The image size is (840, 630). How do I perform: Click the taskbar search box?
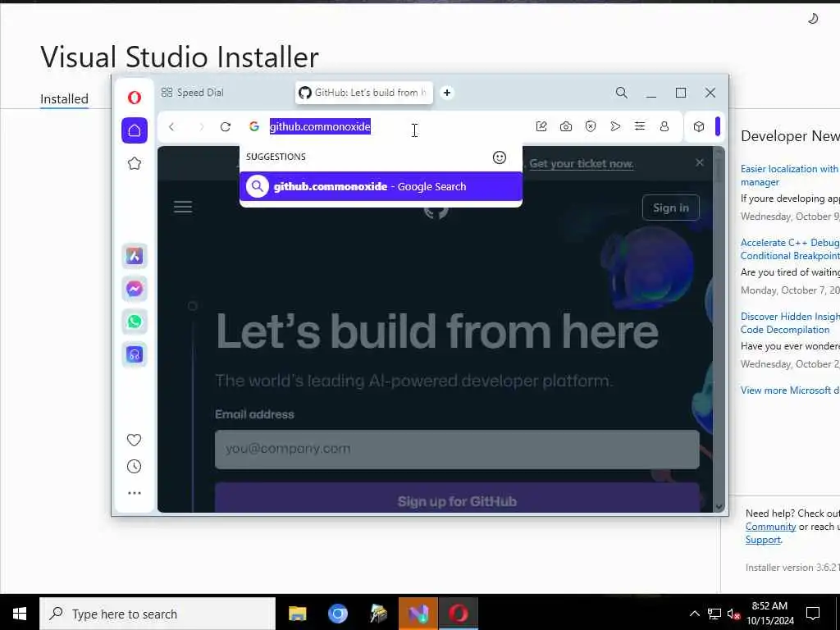coord(157,614)
